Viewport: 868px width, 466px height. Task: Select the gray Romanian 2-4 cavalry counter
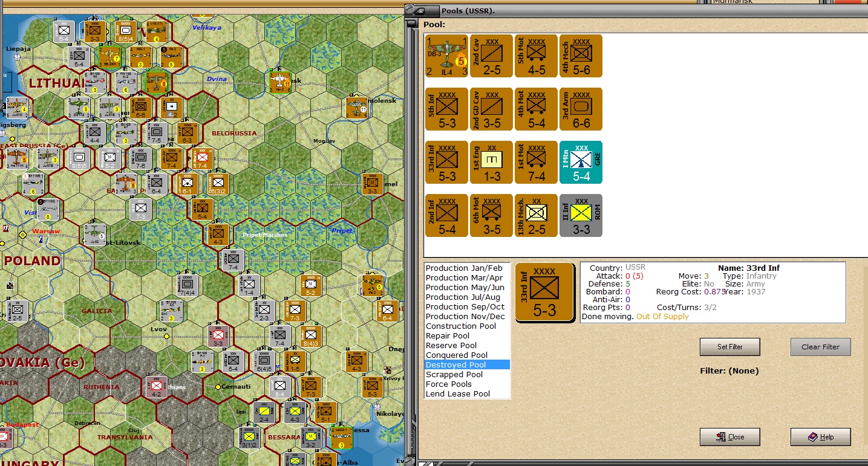[264, 412]
